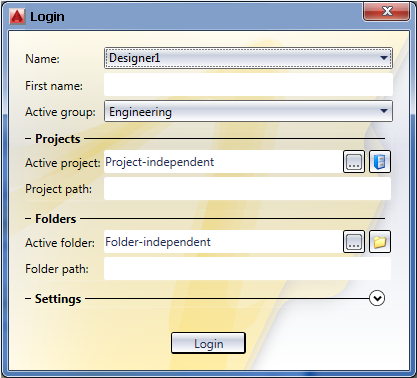
Task: Open the Active group dropdown showing Engineering
Action: pos(248,112)
